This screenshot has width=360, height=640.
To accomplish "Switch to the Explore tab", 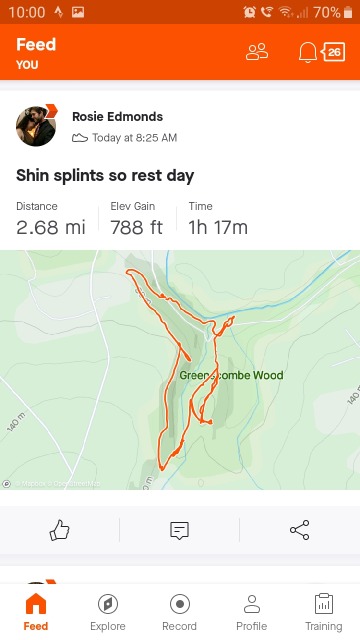I will click(108, 611).
